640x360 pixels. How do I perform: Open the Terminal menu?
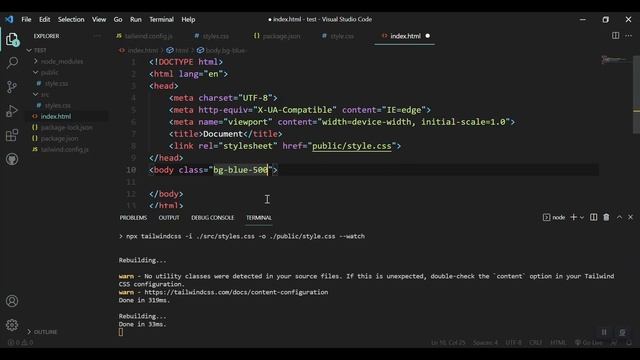point(161,19)
